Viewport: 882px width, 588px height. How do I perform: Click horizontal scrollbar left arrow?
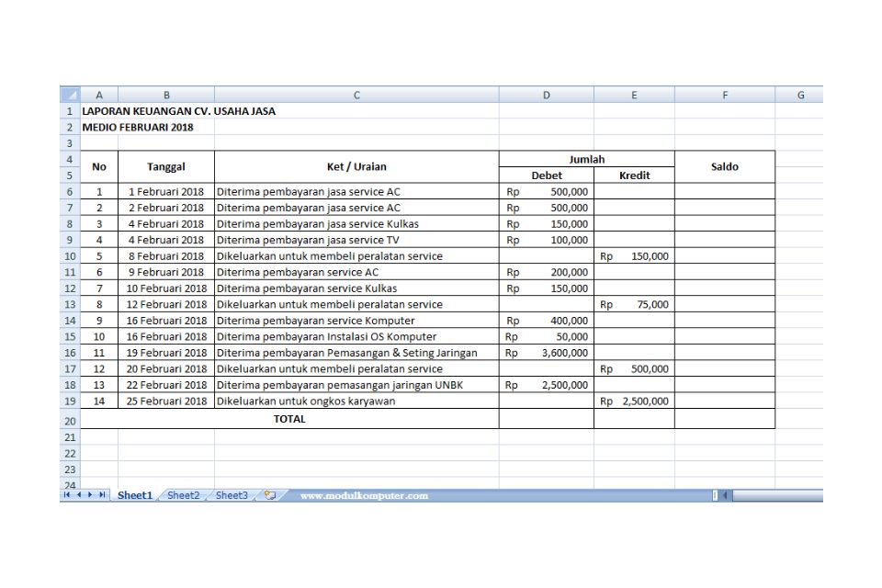pos(726,495)
